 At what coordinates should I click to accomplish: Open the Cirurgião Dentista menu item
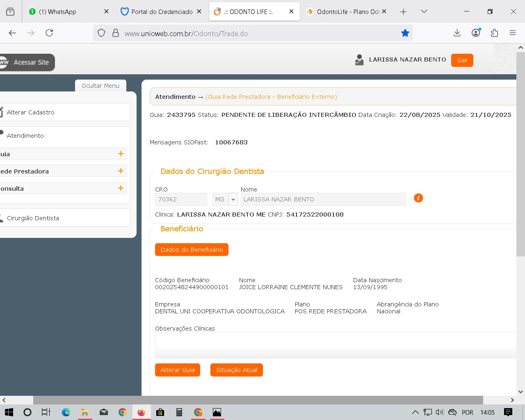coord(33,218)
